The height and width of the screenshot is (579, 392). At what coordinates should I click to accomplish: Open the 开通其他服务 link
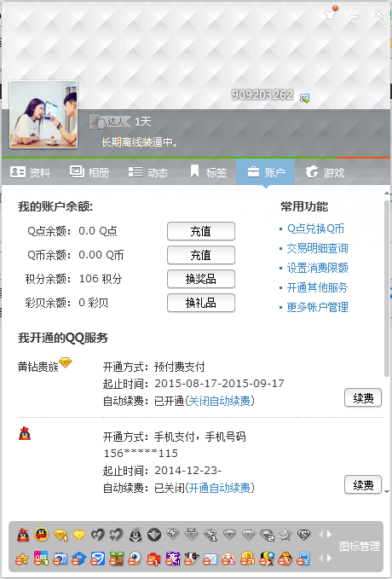318,287
